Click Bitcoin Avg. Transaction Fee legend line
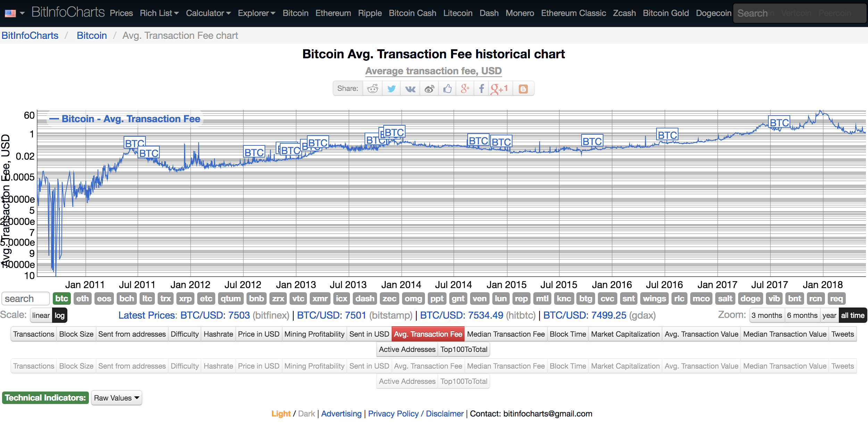Viewport: 868px width, 429px height. [x=125, y=119]
